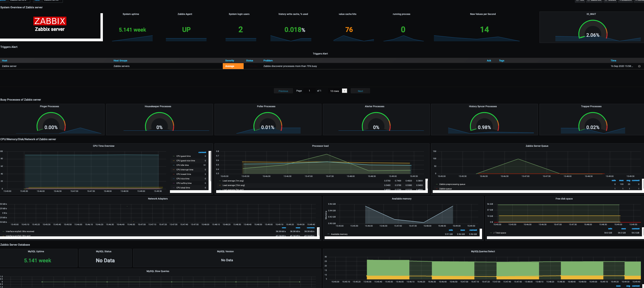644x288 pixels.
Task: Sort Zabbix Server Queue legend by min
Action: tap(614, 180)
